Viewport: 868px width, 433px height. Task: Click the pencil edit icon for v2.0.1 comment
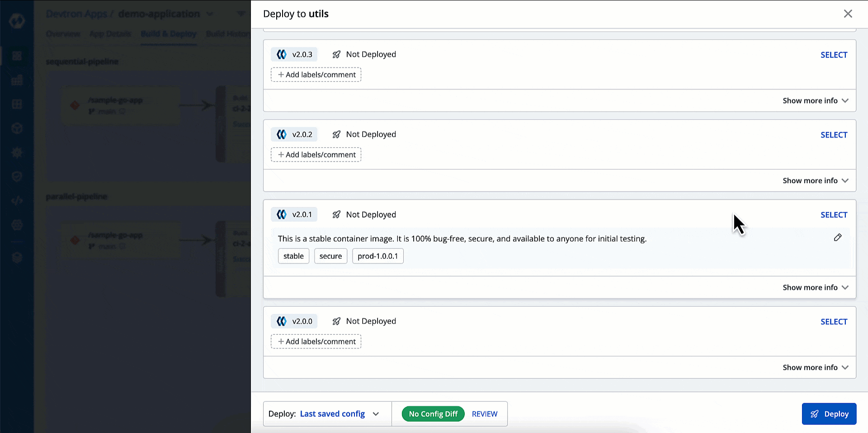837,238
